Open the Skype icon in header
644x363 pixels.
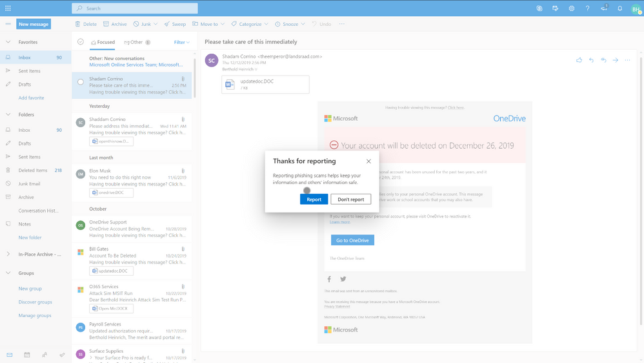[539, 8]
